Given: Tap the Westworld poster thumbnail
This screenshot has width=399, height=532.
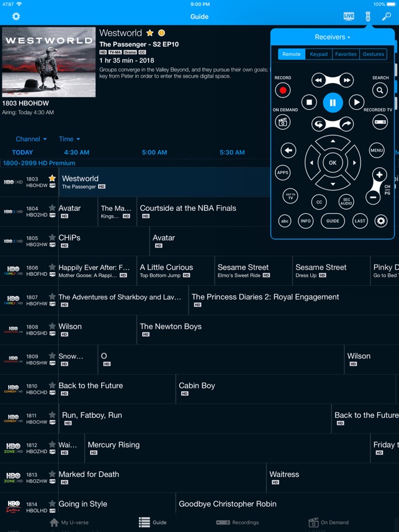Looking at the screenshot, I should click(49, 63).
